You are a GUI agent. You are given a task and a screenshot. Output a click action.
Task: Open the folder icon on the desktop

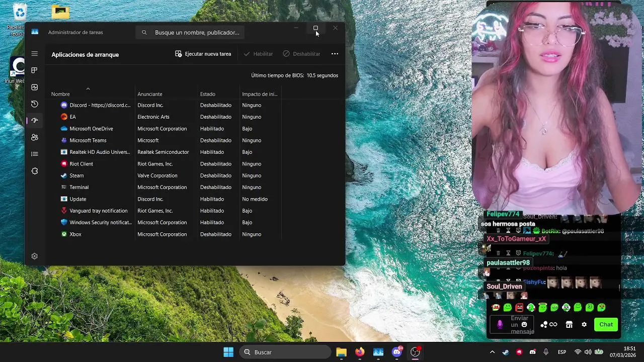tap(60, 12)
